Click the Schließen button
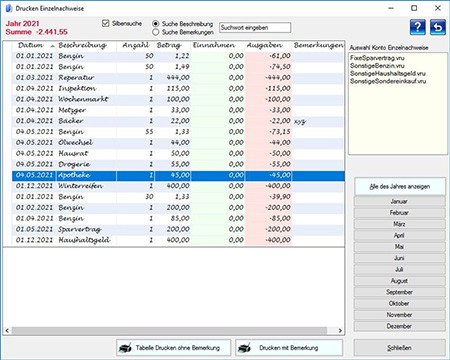Image resolution: width=450 pixels, height=360 pixels. point(400,348)
